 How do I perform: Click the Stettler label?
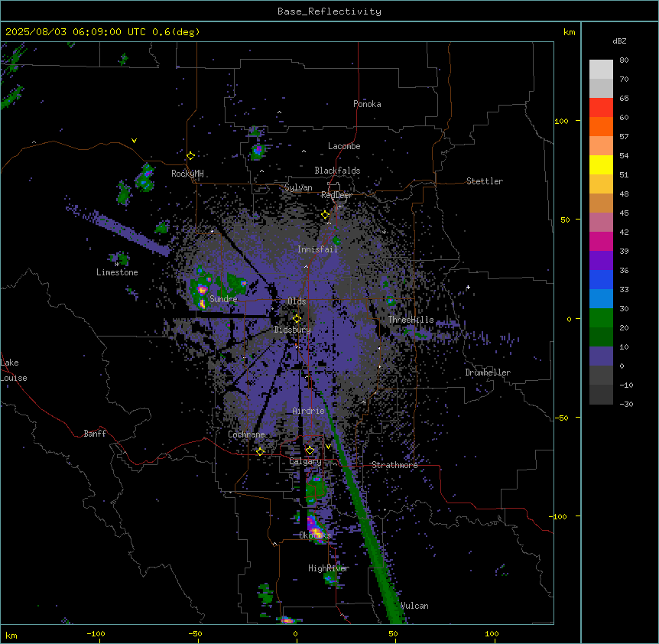pos(485,181)
